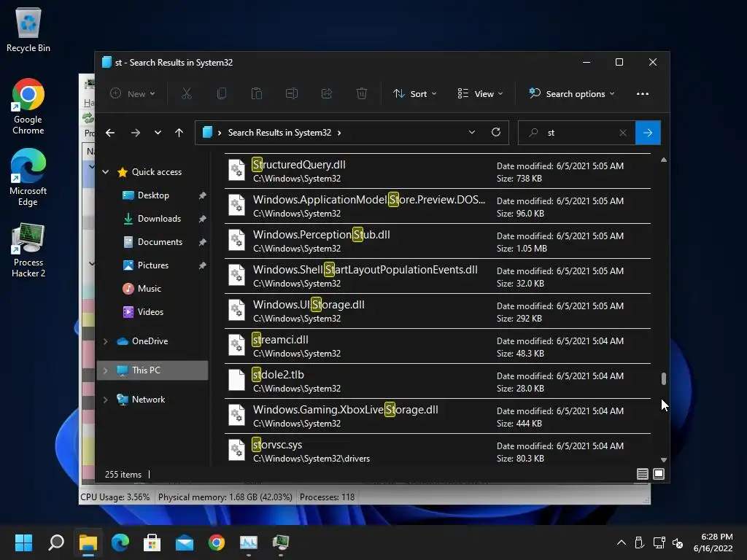Go back with the left arrow
This screenshot has width=747, height=560.
tap(110, 133)
